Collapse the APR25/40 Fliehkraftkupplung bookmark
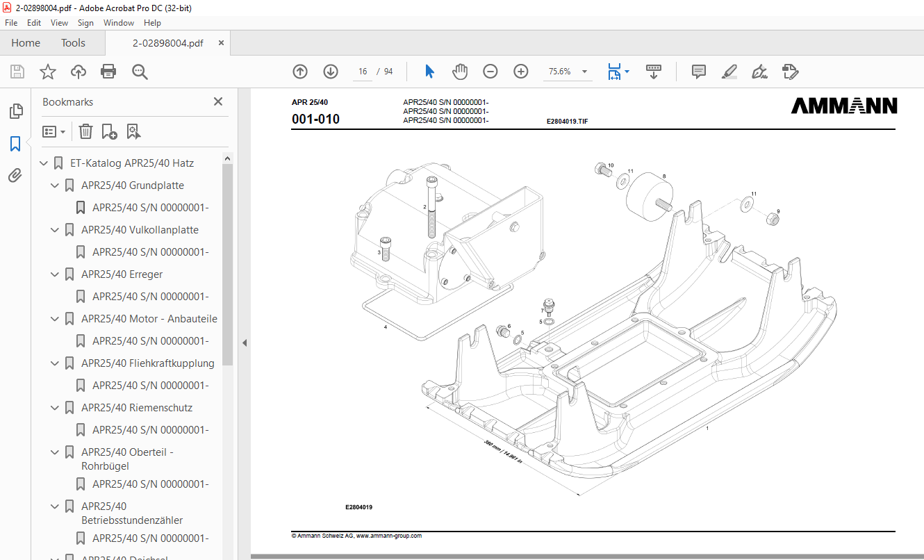Viewport: 924px width, 560px height. (55, 363)
